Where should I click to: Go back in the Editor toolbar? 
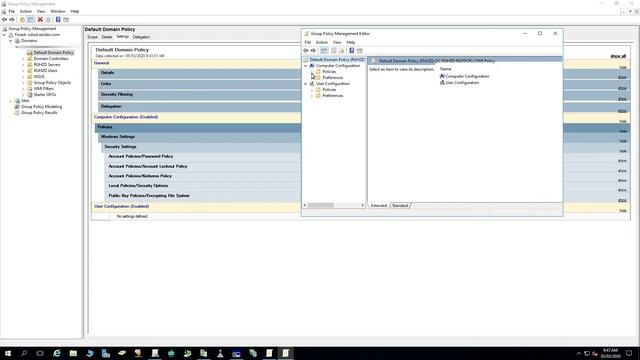pyautogui.click(x=306, y=51)
